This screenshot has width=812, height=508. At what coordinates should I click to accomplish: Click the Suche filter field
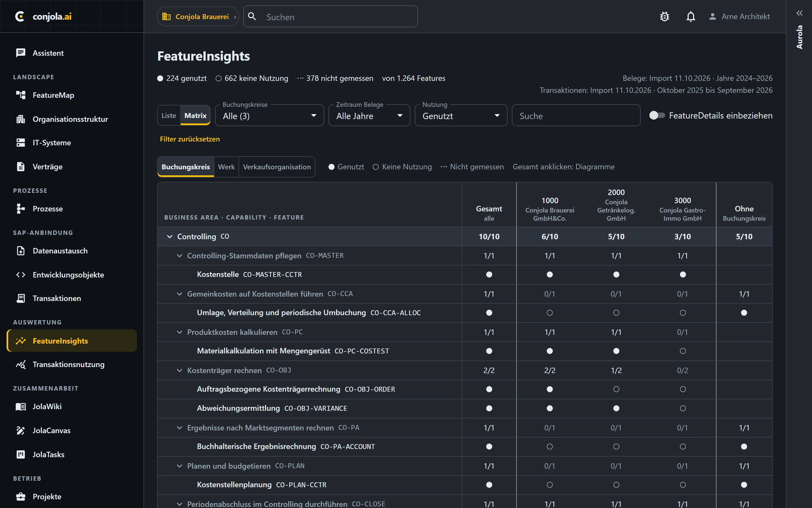[576, 116]
